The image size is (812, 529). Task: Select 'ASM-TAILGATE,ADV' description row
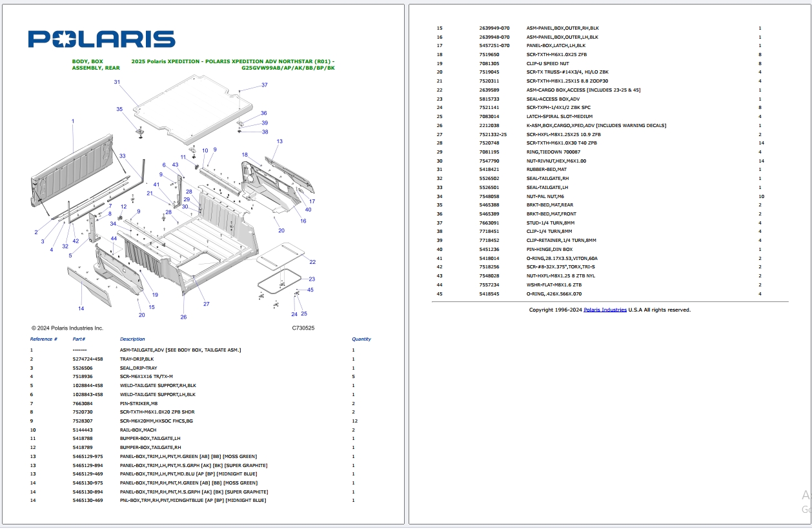(180, 350)
